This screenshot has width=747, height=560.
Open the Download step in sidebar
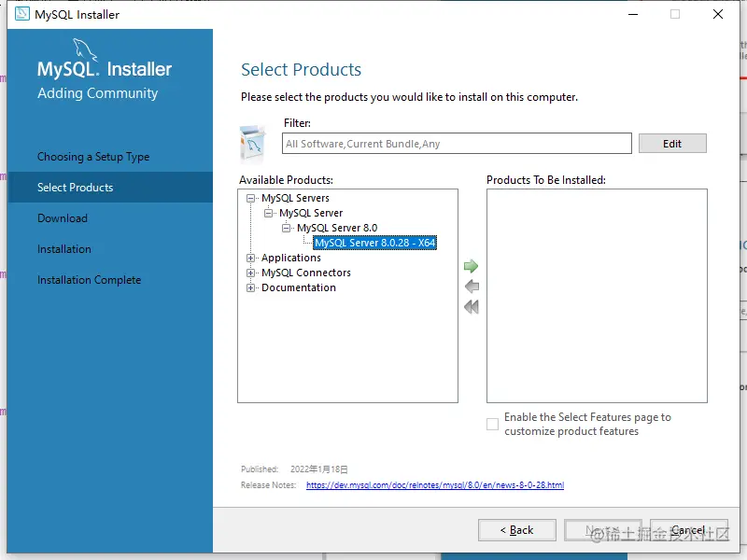(63, 218)
